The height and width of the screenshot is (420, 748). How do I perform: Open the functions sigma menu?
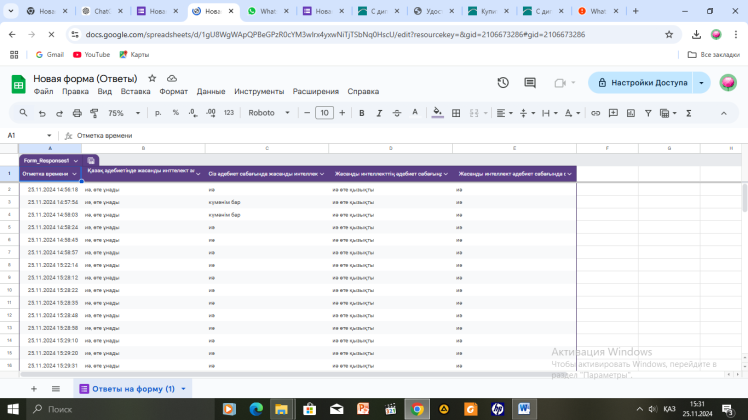(x=688, y=113)
